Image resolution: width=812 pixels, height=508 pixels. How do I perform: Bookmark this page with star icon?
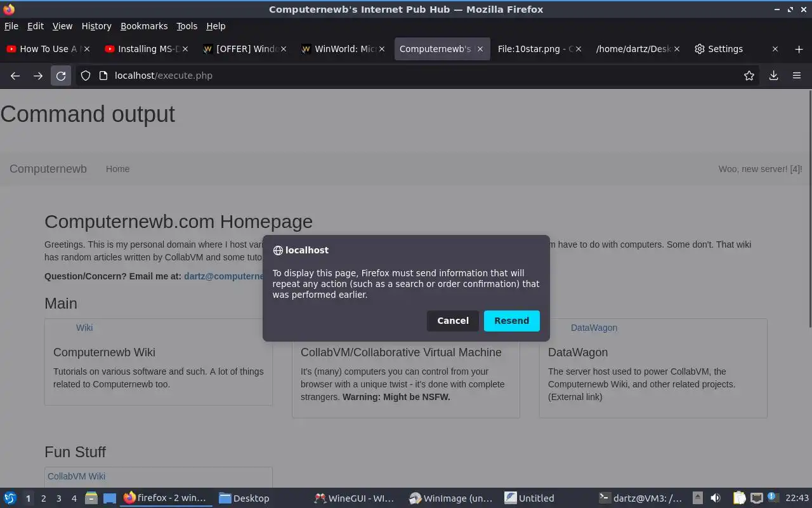click(x=749, y=76)
